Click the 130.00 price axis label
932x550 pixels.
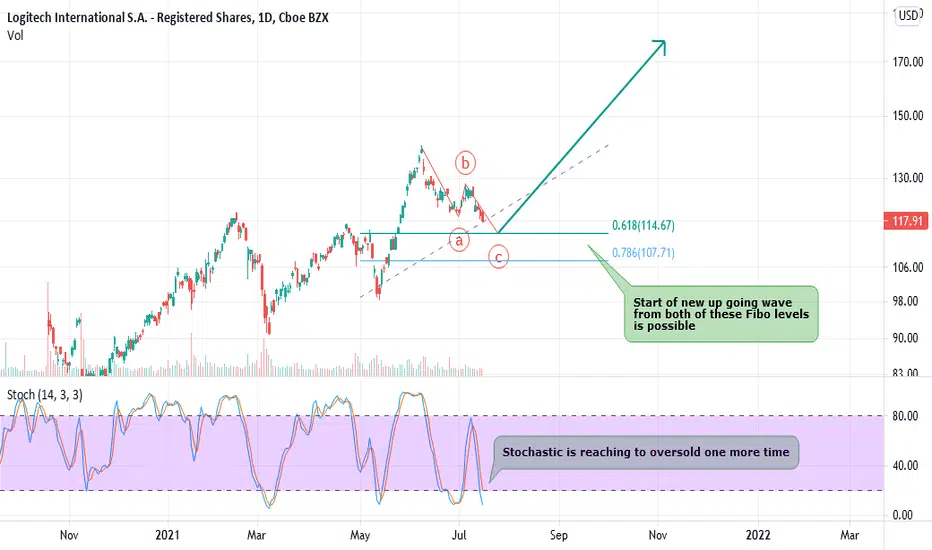click(907, 178)
